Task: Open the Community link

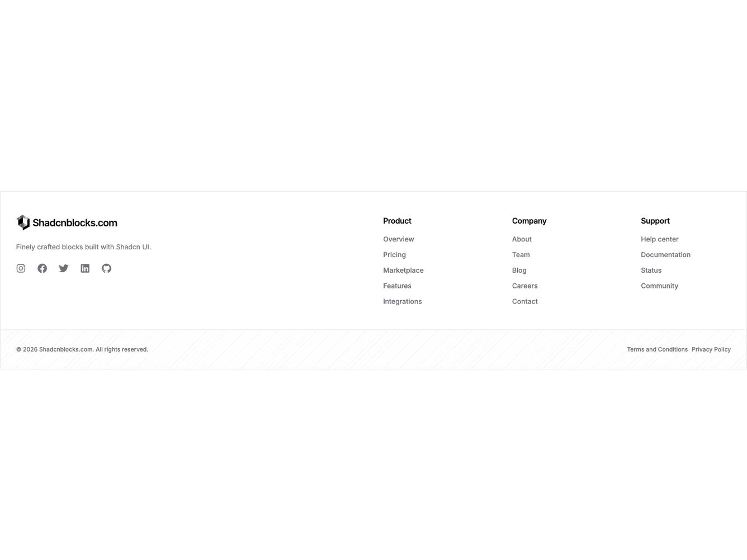Action: (660, 286)
